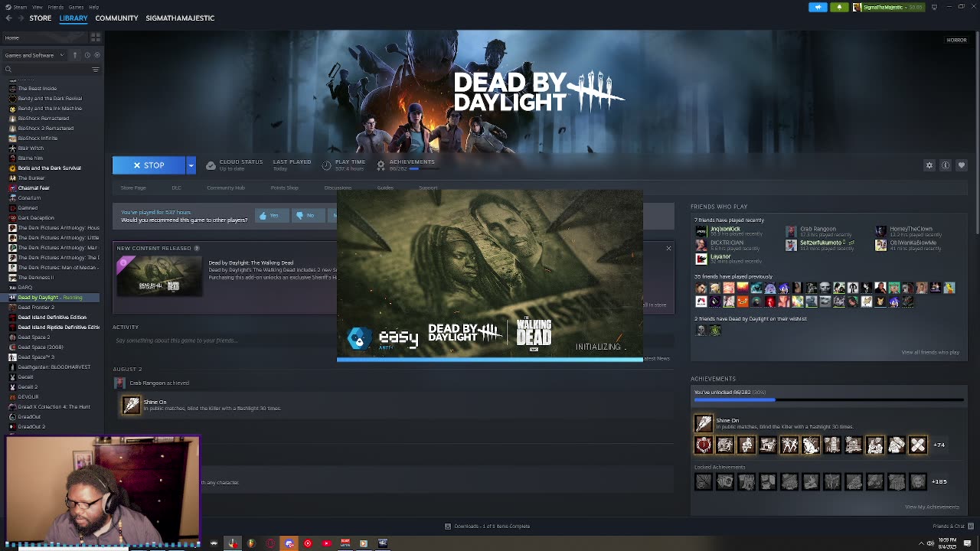Click the Walking Dead DLC thumbnail
980x551 pixels.
pyautogui.click(x=158, y=276)
